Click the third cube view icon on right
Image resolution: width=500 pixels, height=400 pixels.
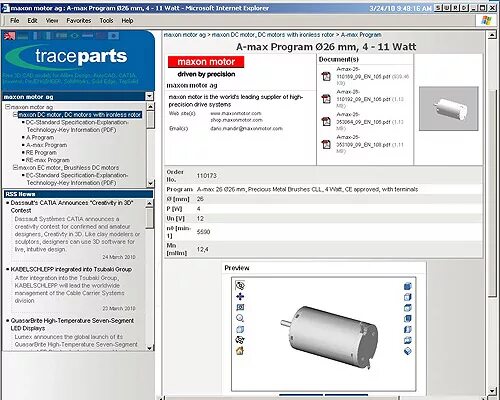(x=408, y=308)
